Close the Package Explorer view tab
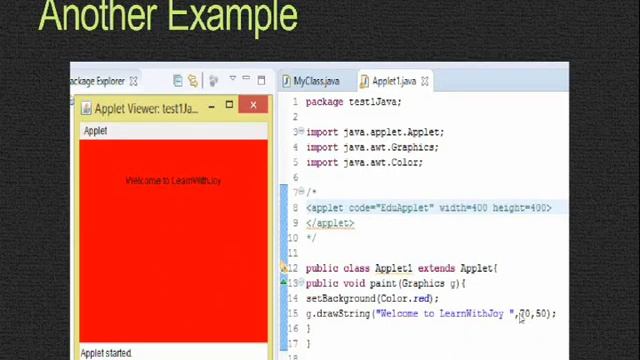640x360 pixels. 133,81
